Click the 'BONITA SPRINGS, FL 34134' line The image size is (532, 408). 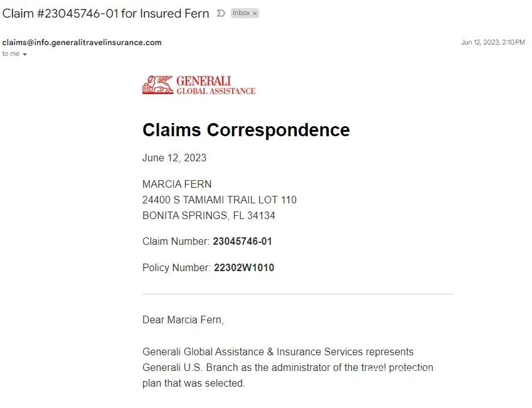click(x=209, y=216)
